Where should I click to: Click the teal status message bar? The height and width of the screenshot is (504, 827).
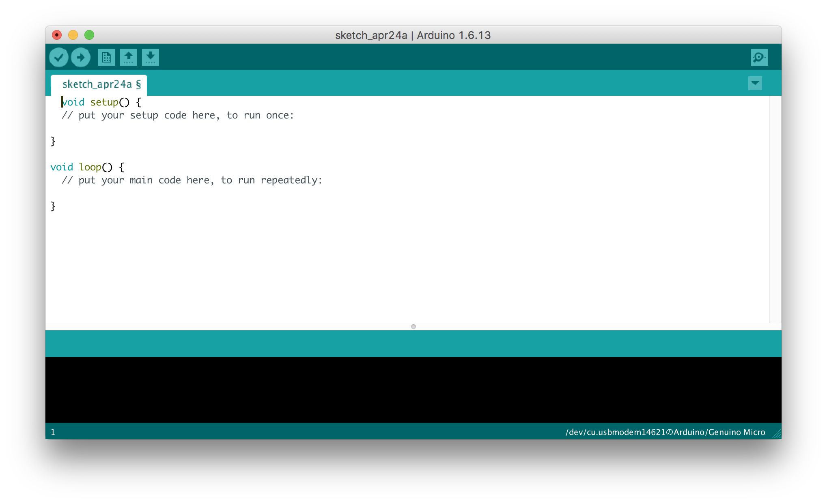413,344
